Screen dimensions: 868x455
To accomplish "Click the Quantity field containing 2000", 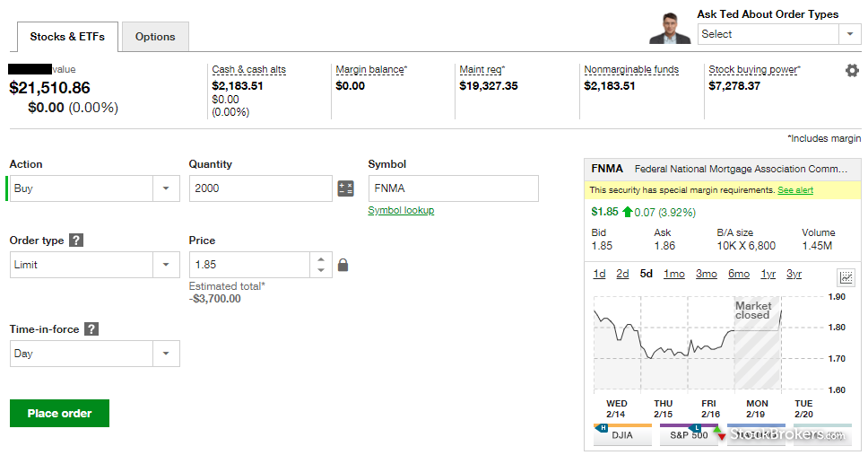I will (x=261, y=188).
